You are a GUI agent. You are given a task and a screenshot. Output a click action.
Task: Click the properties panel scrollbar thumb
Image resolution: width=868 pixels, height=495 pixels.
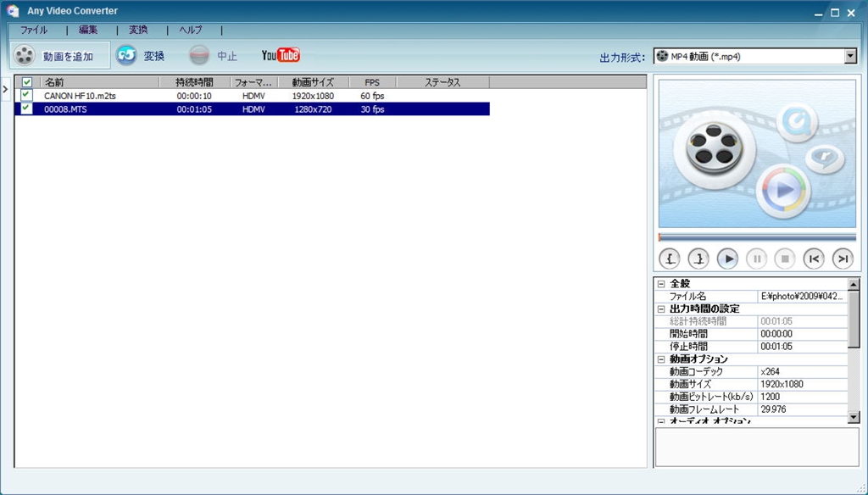(x=854, y=320)
